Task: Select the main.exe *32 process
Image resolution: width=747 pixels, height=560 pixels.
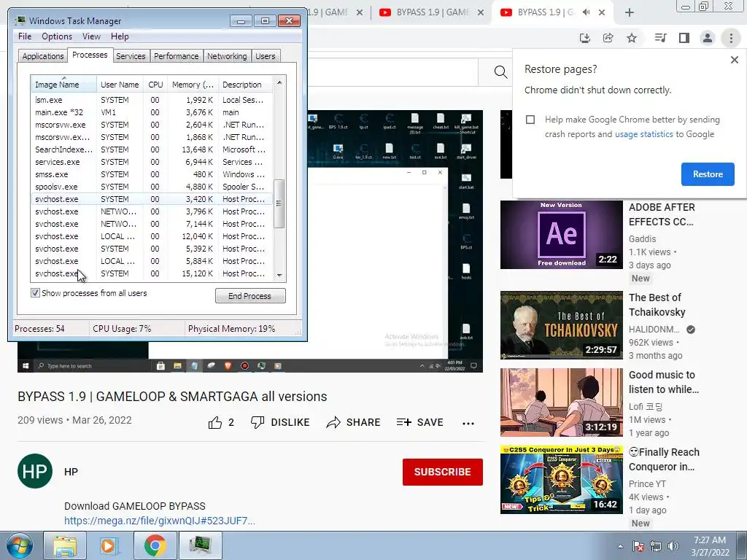Action: (x=152, y=112)
